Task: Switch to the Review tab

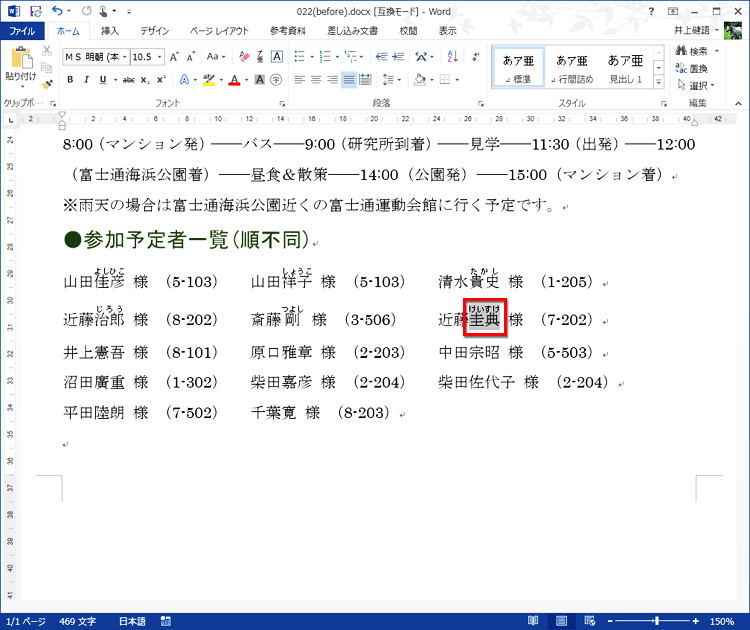Action: pyautogui.click(x=408, y=31)
